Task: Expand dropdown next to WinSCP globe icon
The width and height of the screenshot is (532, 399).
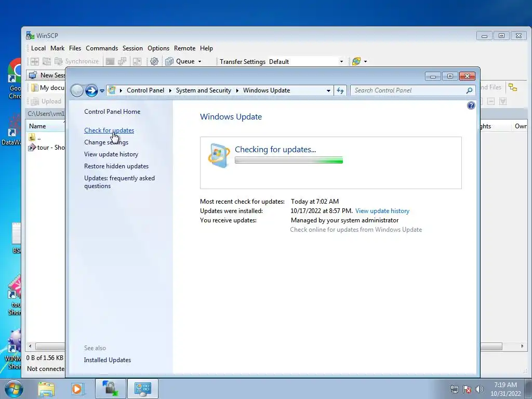Action: pos(365,62)
